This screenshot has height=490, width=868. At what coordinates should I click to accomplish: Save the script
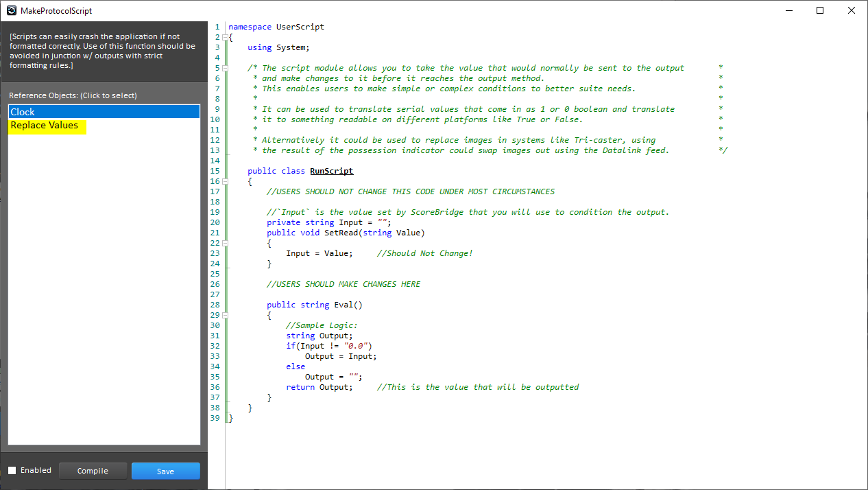pos(165,471)
